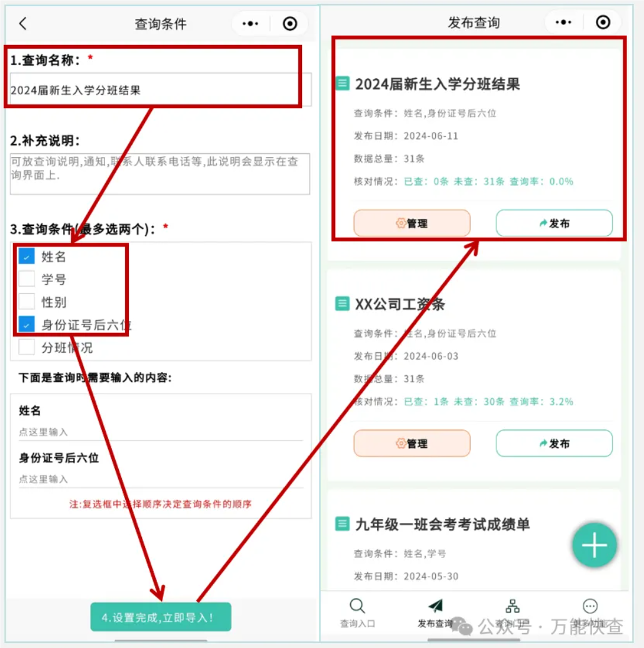
Task: Open 查询入口 tab with magnifier icon
Action: pyautogui.click(x=357, y=613)
